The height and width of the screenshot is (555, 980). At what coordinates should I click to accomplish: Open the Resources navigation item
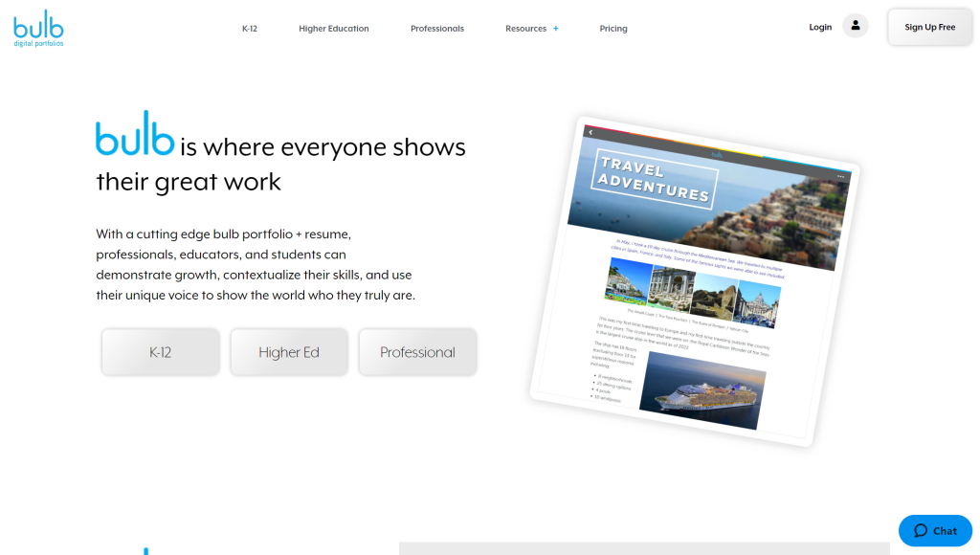[525, 29]
